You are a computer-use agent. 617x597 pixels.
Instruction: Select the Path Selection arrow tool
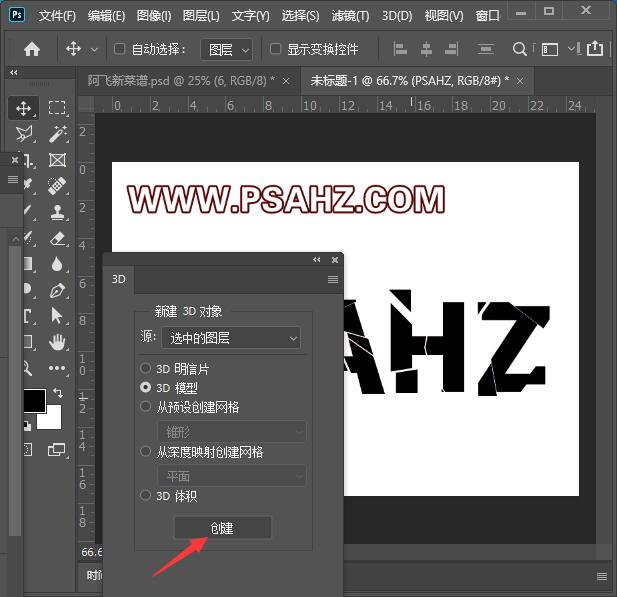57,316
